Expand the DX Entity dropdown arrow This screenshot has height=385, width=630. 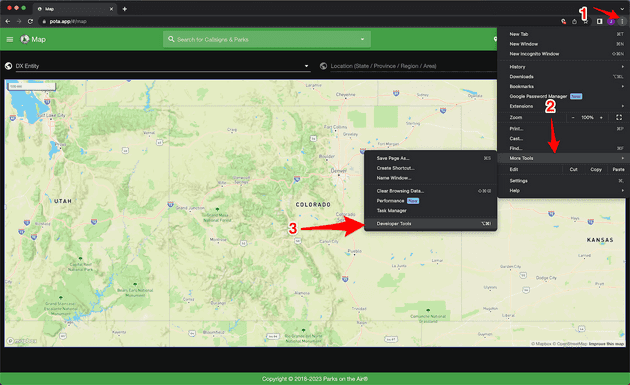[x=307, y=66]
